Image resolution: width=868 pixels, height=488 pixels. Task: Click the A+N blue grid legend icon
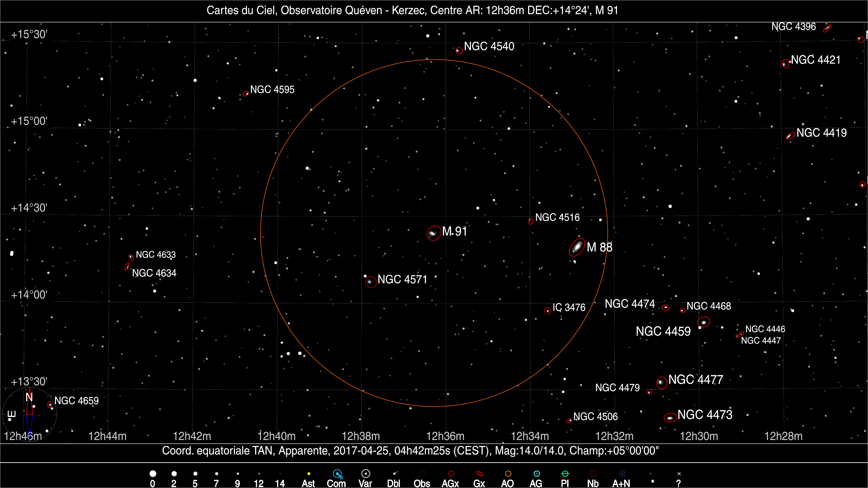click(x=622, y=474)
